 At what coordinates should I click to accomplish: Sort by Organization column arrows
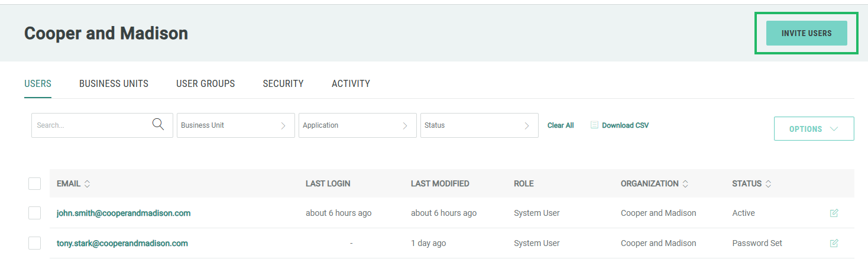[685, 184]
